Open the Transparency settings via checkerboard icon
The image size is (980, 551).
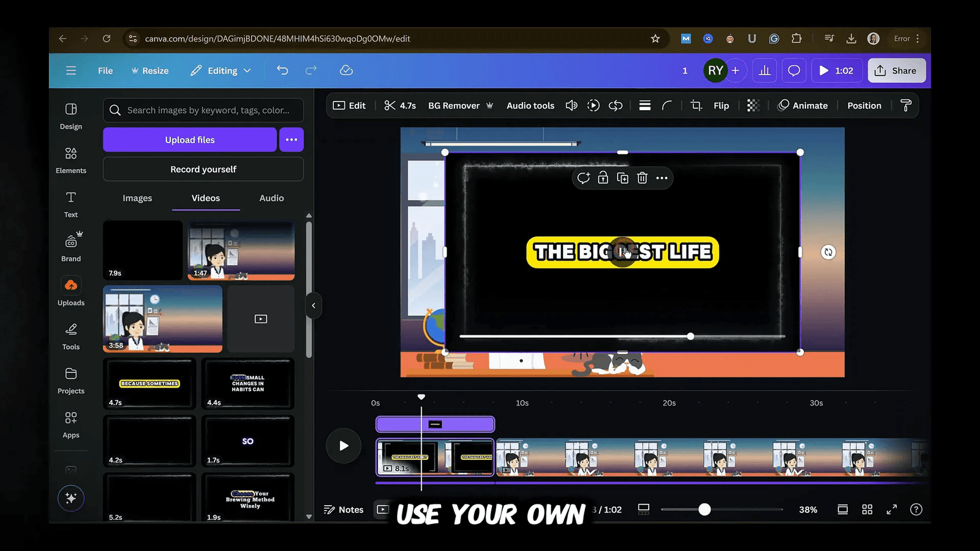click(x=753, y=105)
